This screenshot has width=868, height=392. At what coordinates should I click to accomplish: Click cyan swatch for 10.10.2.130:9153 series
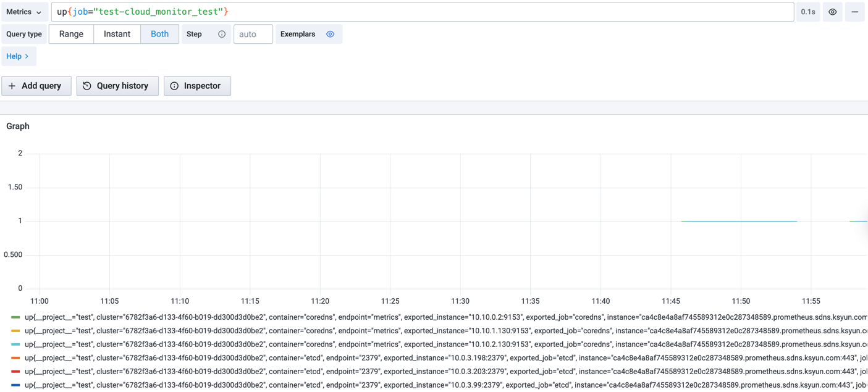point(15,344)
